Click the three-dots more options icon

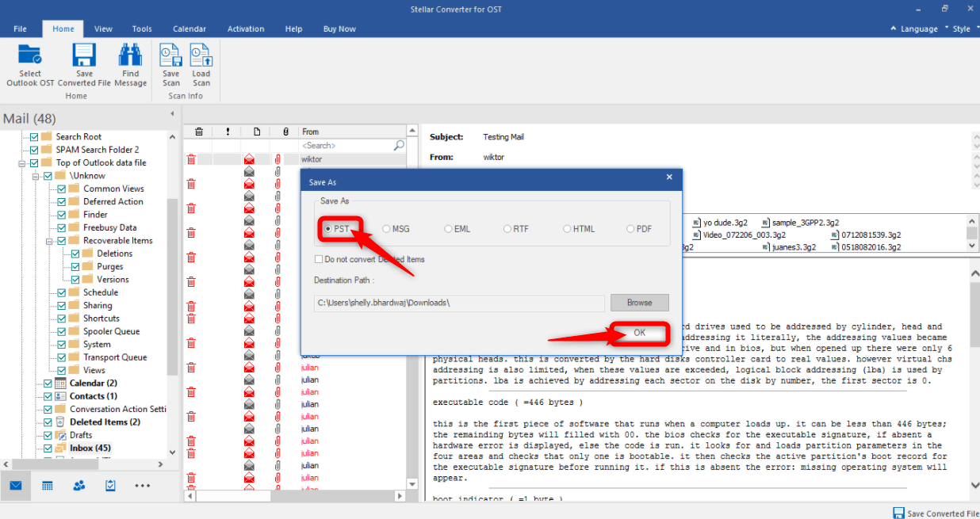pyautogui.click(x=143, y=485)
